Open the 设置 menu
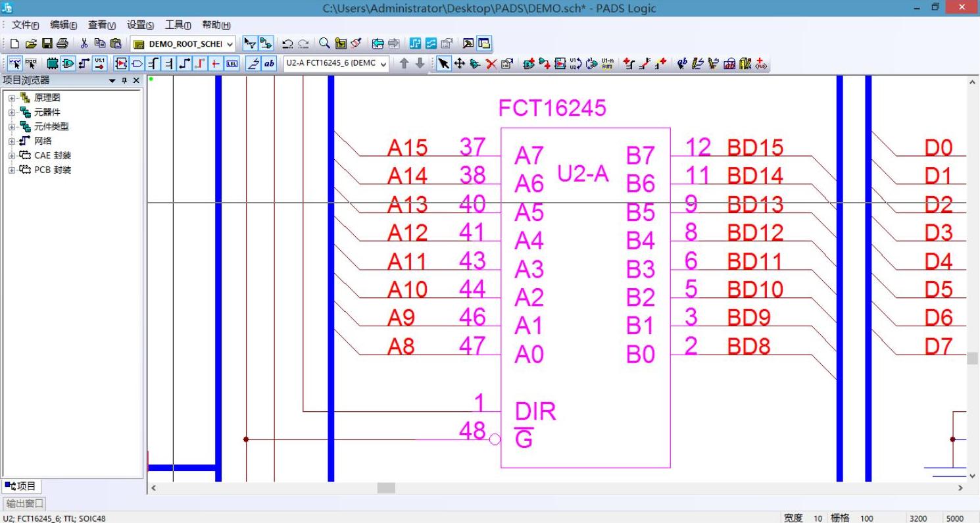Image resolution: width=980 pixels, height=523 pixels. [140, 25]
